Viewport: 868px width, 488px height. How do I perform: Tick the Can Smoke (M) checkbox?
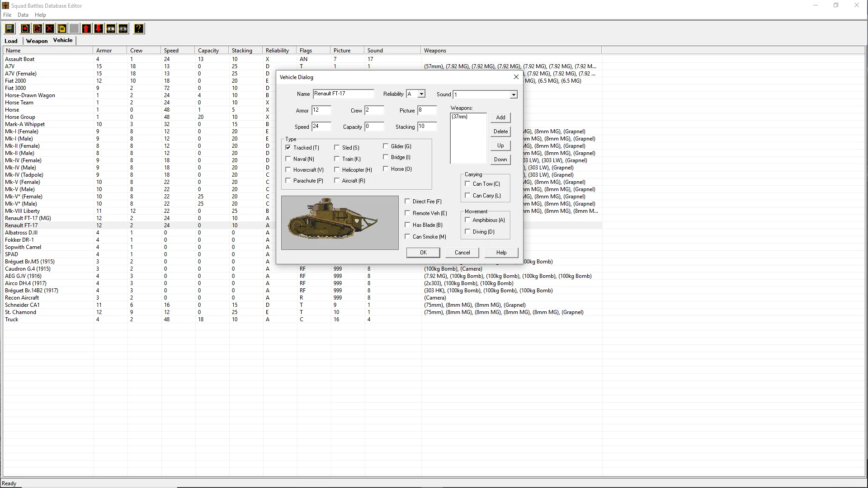coord(407,236)
